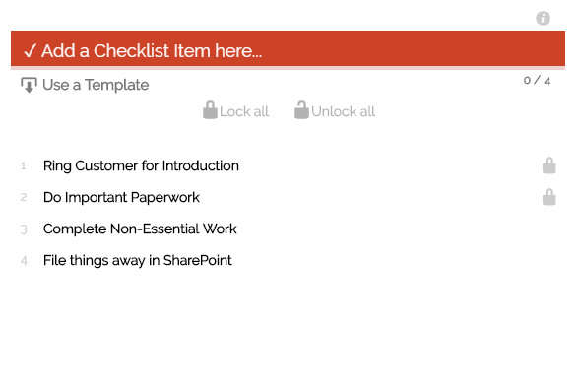This screenshot has width=581, height=392.
Task: Open the info icon at top right
Action: 543,18
